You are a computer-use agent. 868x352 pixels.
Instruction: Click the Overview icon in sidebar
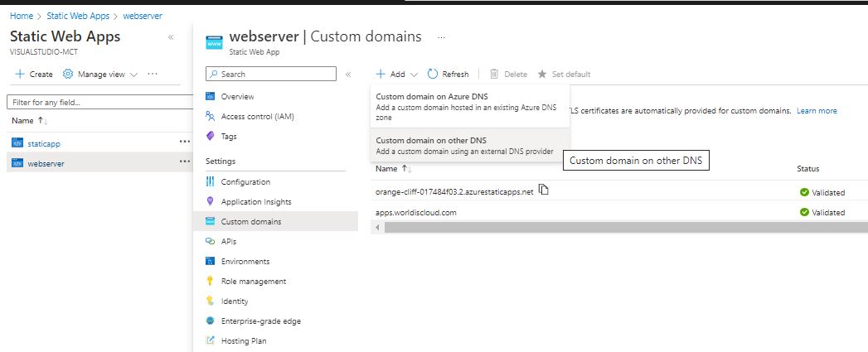click(210, 96)
